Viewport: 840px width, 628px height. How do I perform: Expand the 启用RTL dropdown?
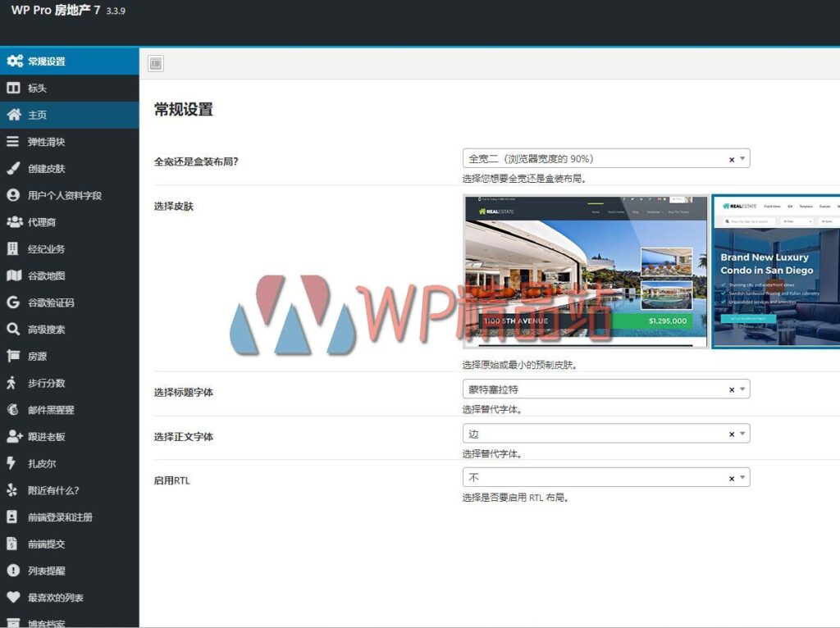(x=742, y=476)
